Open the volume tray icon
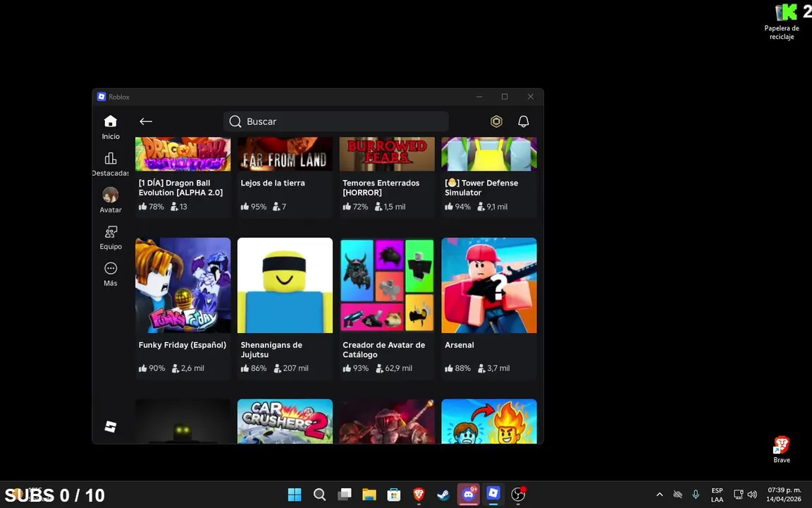This screenshot has width=812, height=508. click(753, 495)
